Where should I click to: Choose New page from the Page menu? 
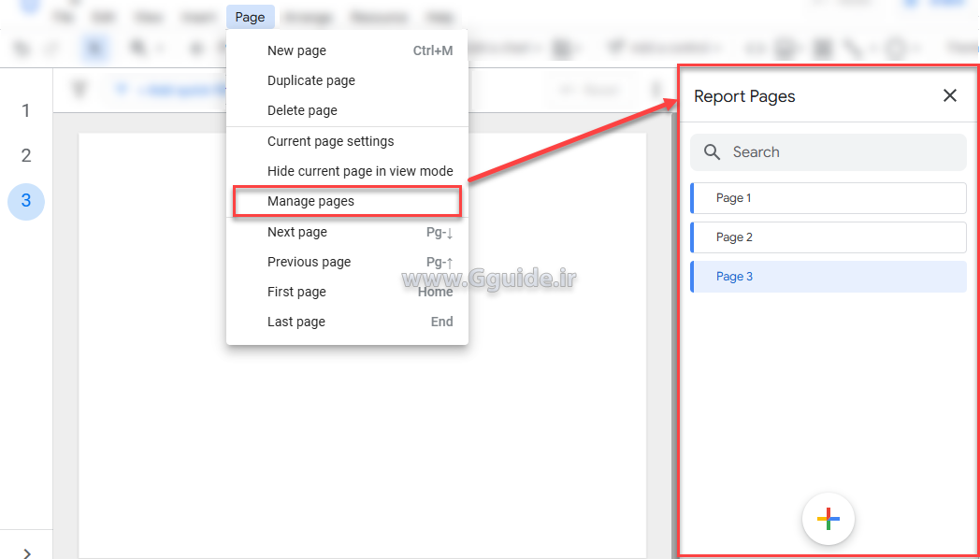pos(296,50)
